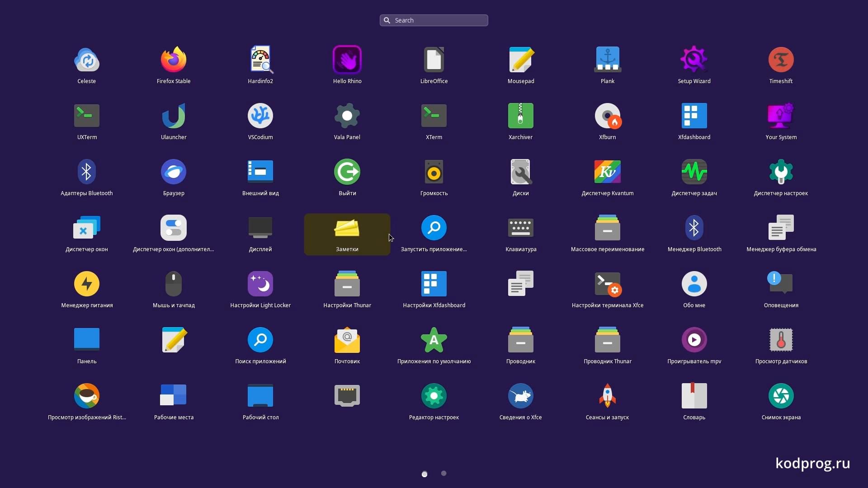
Task: Click the Выйти logout icon
Action: 347,172
